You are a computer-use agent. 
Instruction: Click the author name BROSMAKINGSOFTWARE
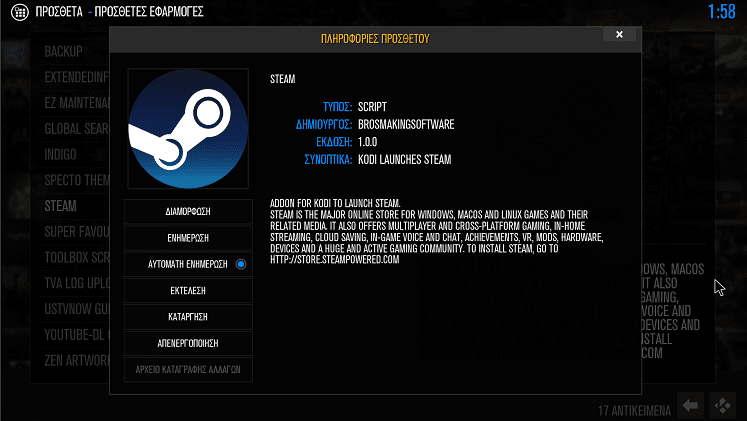coord(406,124)
